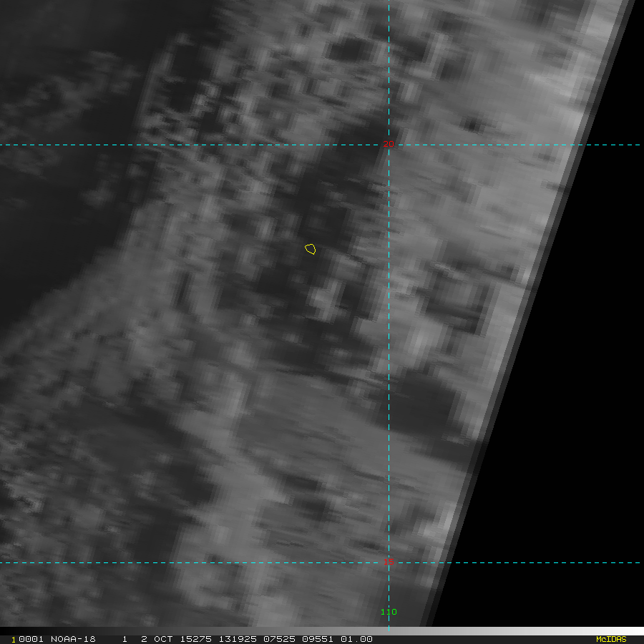Click the 01.00 resolution value

[356, 639]
